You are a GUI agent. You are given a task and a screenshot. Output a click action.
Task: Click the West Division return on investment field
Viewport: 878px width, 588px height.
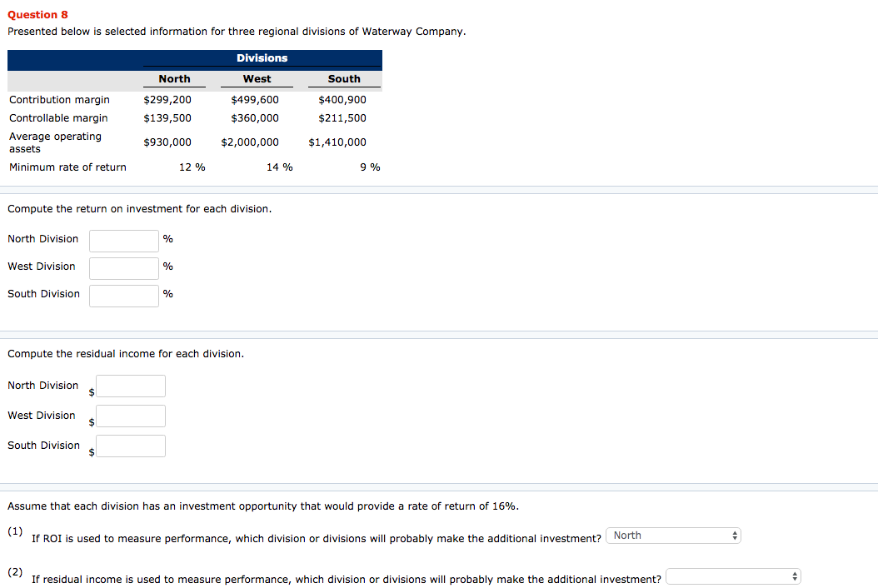click(124, 268)
